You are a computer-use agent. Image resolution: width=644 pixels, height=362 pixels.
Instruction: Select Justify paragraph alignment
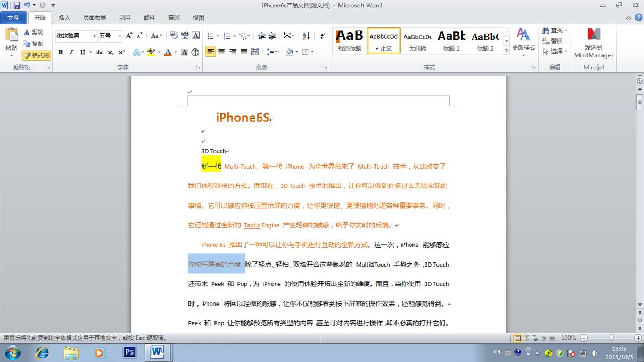tap(244, 52)
